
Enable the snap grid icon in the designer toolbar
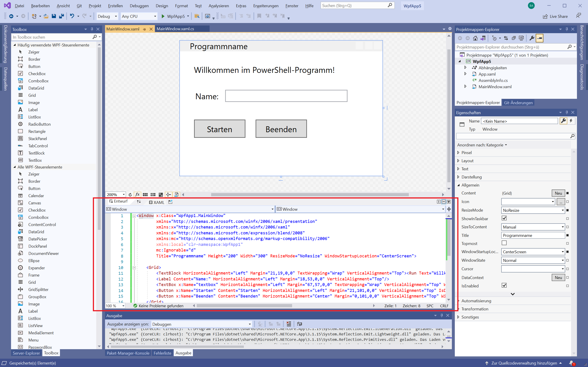[x=145, y=194]
